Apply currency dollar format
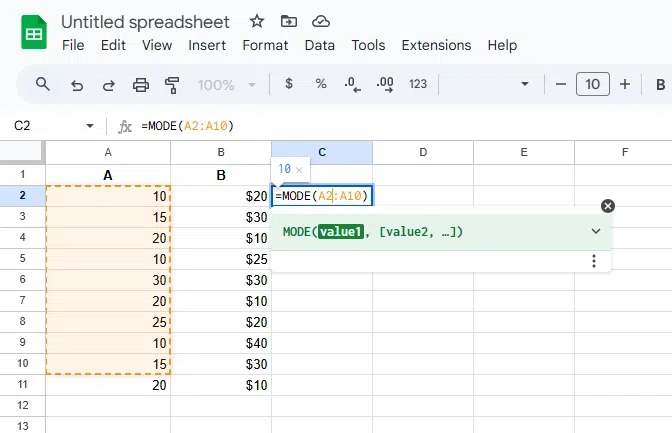672x433 pixels. [289, 85]
